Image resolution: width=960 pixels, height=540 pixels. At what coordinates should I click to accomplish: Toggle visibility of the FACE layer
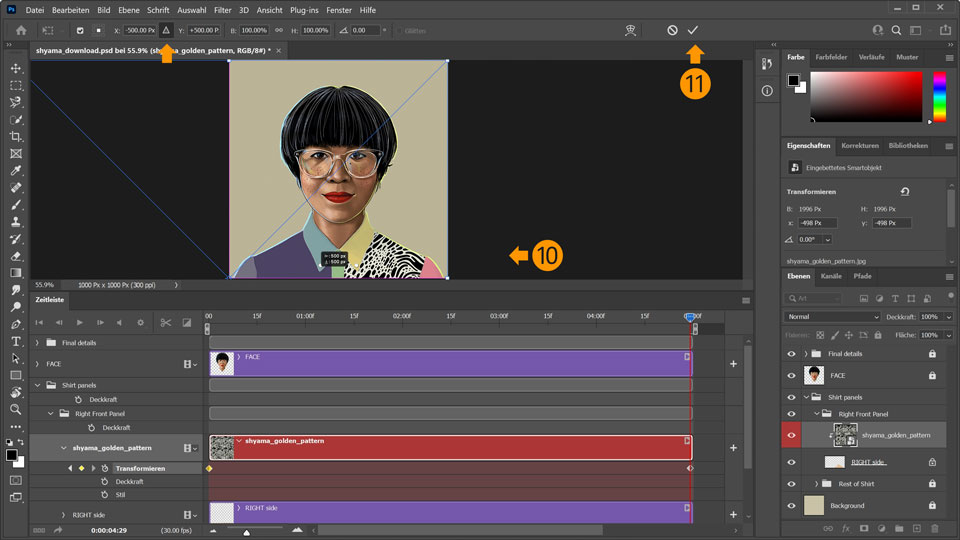(x=791, y=375)
